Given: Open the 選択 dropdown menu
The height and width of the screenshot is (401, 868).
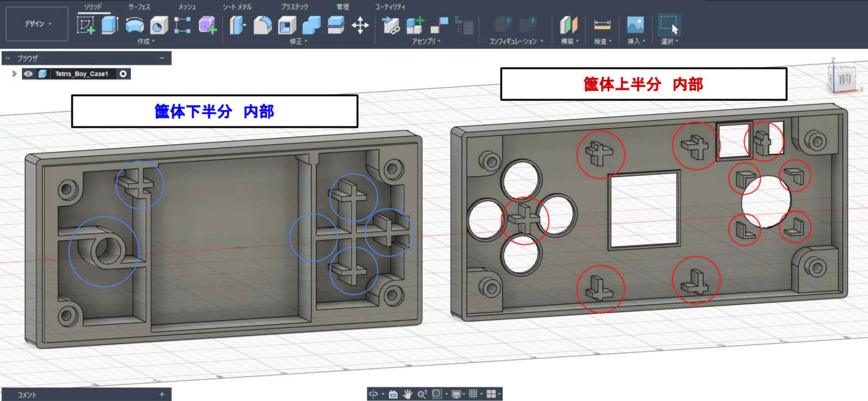Looking at the screenshot, I should click(670, 41).
